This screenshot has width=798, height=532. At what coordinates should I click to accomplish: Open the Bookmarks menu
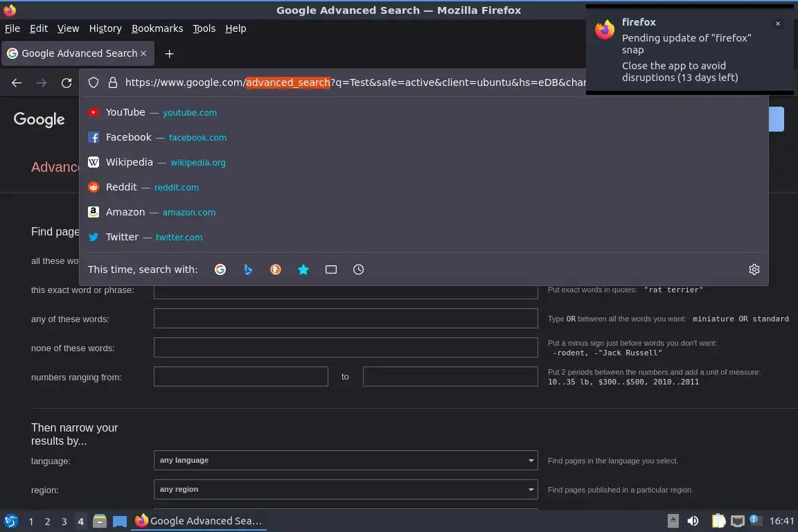(x=157, y=28)
